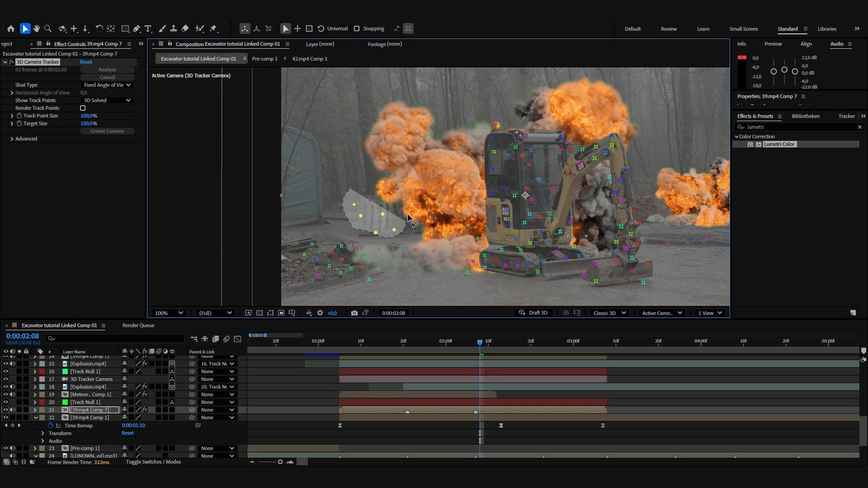The width and height of the screenshot is (868, 488).
Task: Select the Zoom magnifier tool
Action: (48, 29)
